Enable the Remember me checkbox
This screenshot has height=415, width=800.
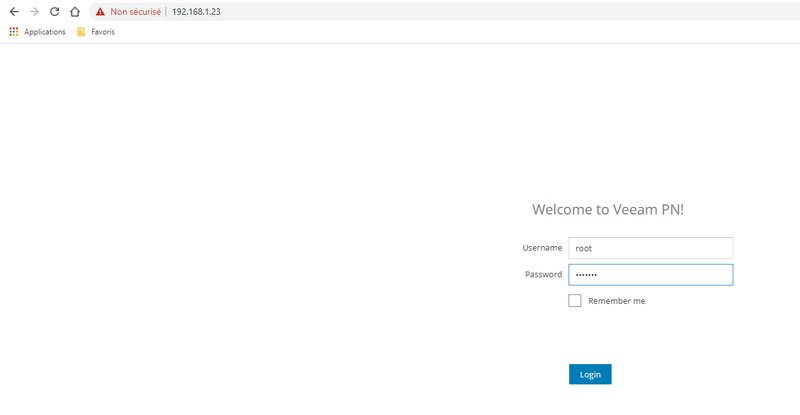574,301
